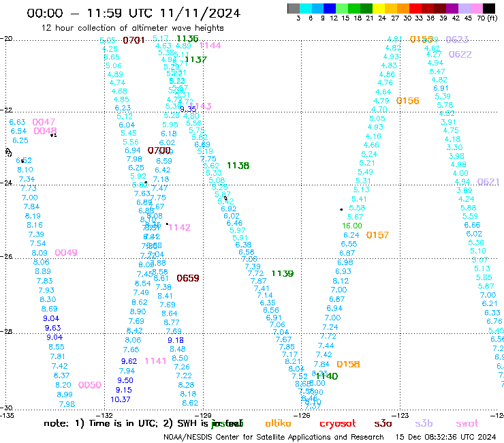
Task: Click the lavender 0622 time label
Action: (460, 55)
